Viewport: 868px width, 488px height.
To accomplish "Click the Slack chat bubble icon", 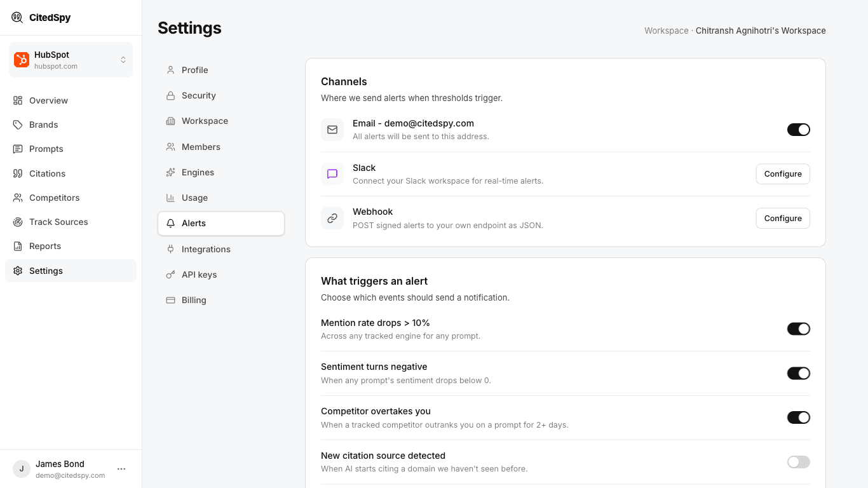I will click(x=332, y=174).
